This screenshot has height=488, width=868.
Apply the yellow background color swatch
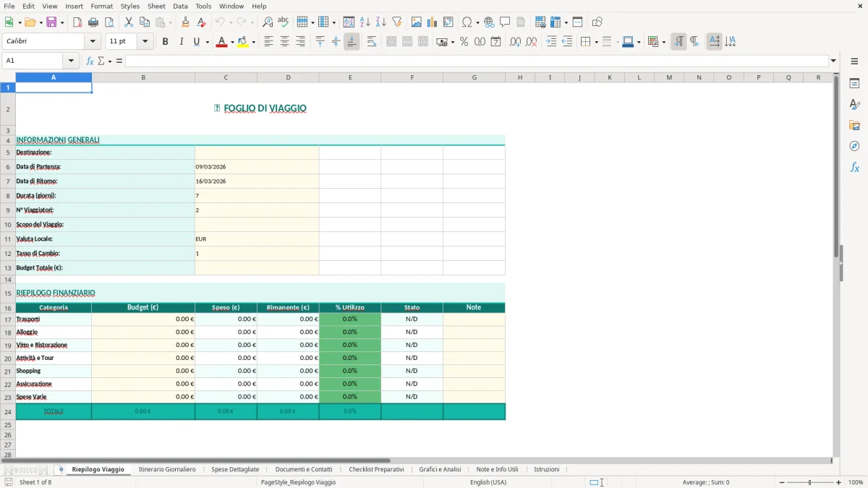(243, 42)
